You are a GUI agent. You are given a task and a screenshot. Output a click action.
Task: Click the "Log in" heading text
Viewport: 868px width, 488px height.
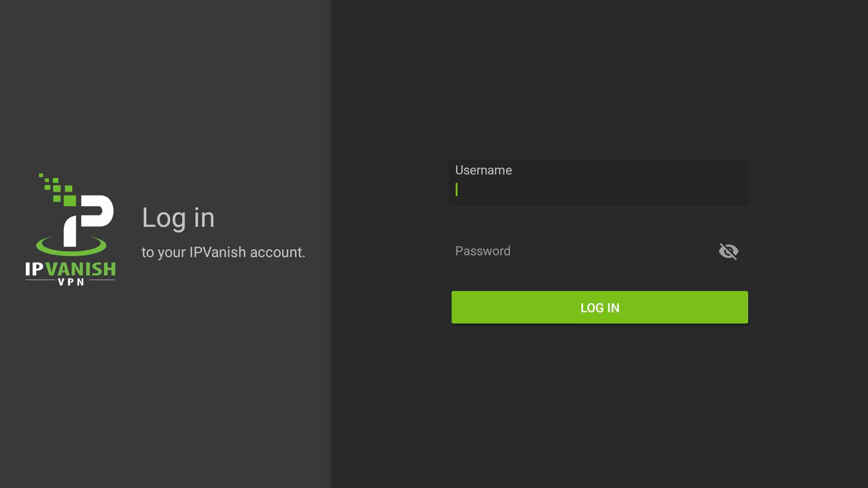(x=178, y=218)
